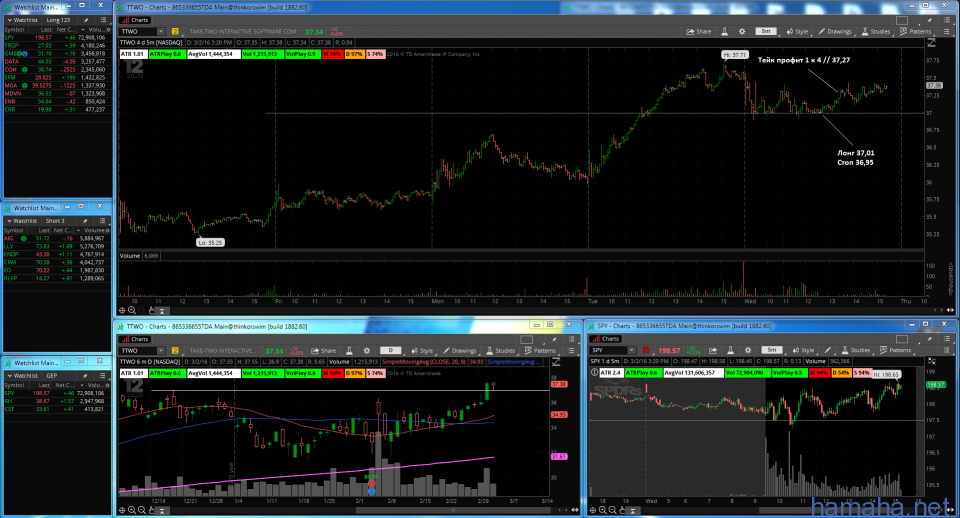Click the Volume label in top chart subgraph
Image resolution: width=960 pixels, height=518 pixels.
pyautogui.click(x=130, y=256)
